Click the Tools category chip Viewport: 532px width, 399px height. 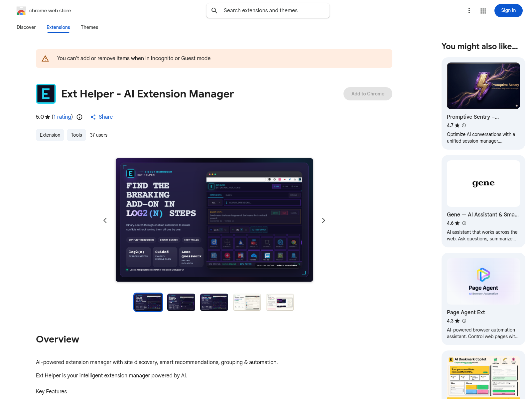[x=76, y=135]
